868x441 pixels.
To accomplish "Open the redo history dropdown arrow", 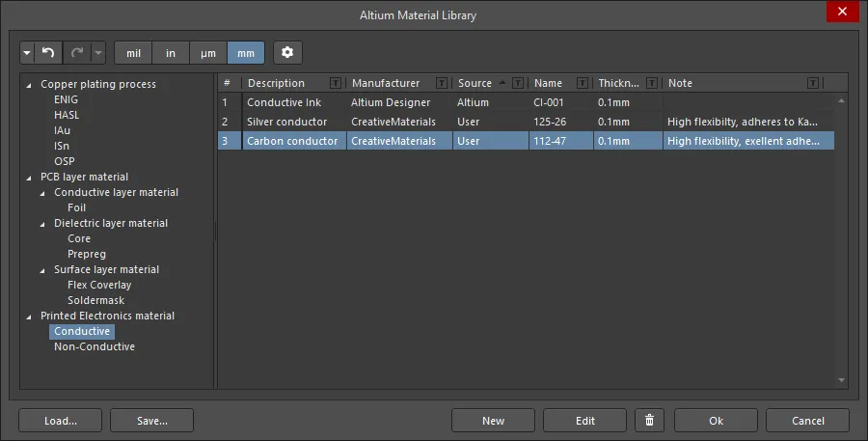I will (98, 53).
